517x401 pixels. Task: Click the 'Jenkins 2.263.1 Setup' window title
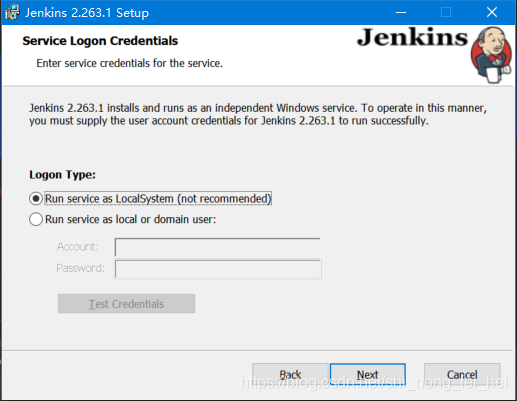click(87, 13)
